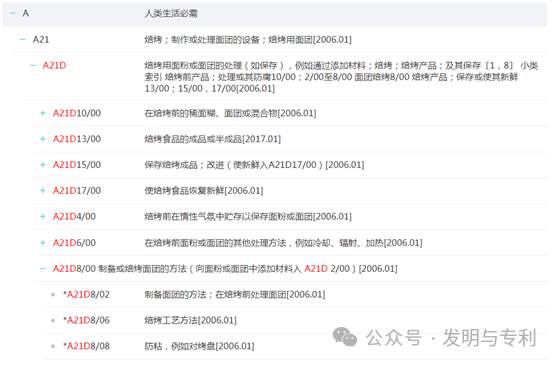Open the A21D6/00 code link
This screenshot has height=366, width=558.
(x=74, y=243)
